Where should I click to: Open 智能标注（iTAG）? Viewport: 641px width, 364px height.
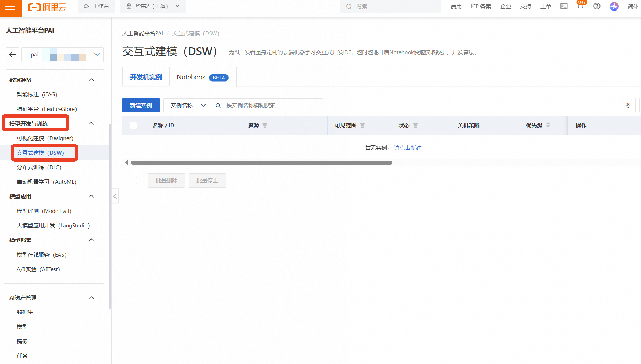click(37, 95)
